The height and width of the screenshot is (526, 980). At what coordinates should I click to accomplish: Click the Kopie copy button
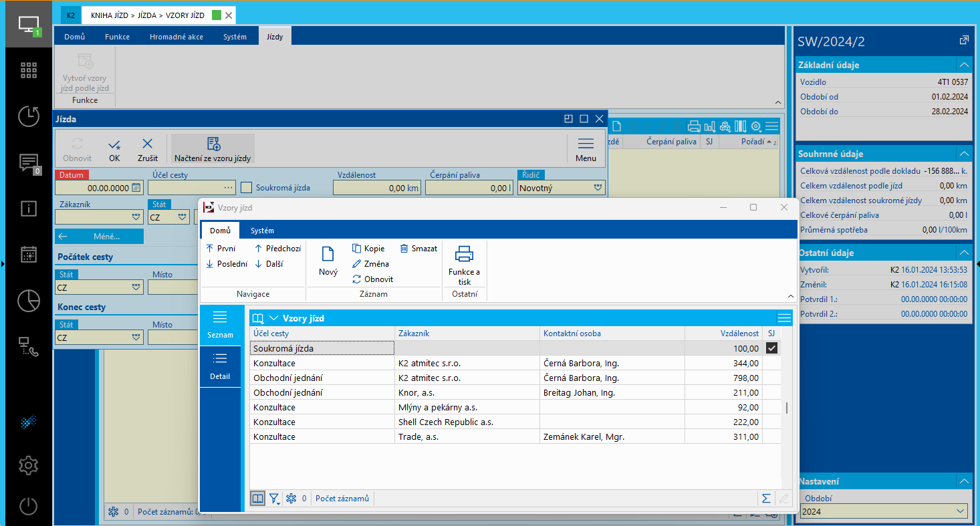368,249
